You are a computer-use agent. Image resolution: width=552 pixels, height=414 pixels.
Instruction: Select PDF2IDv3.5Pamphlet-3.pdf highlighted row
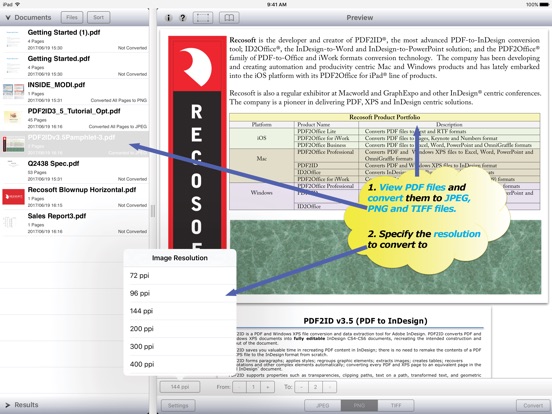click(x=74, y=144)
